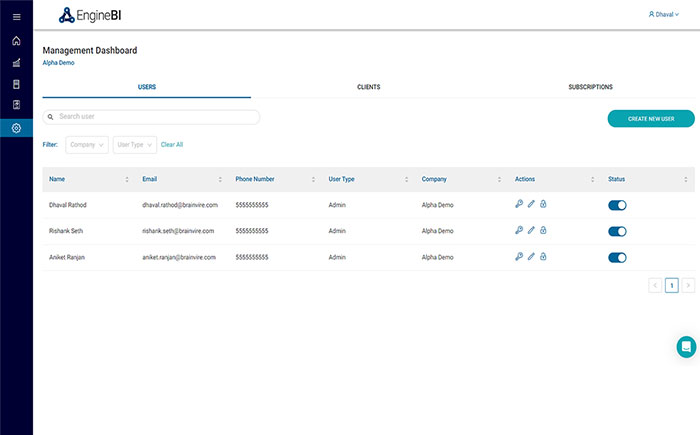Viewport: 700px width, 435px height.
Task: Sort by User Type column arrows
Action: point(406,179)
